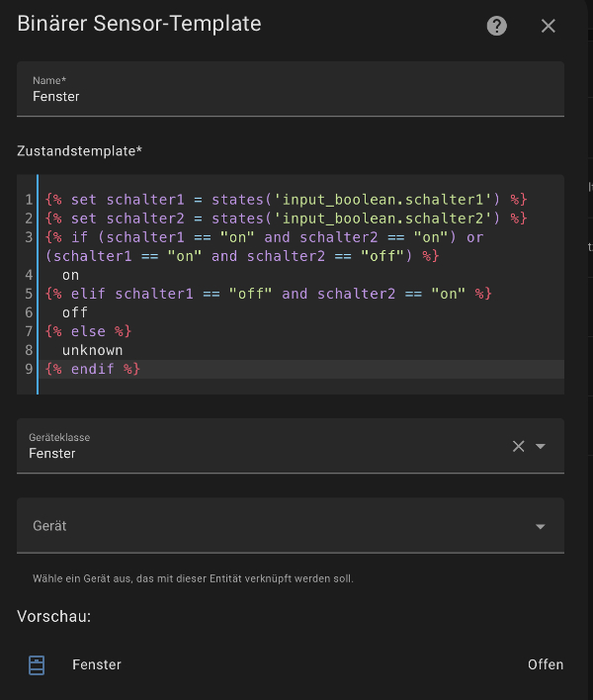The height and width of the screenshot is (700, 593).
Task: Close the Binärer Sensor-Template dialog
Action: tap(549, 26)
